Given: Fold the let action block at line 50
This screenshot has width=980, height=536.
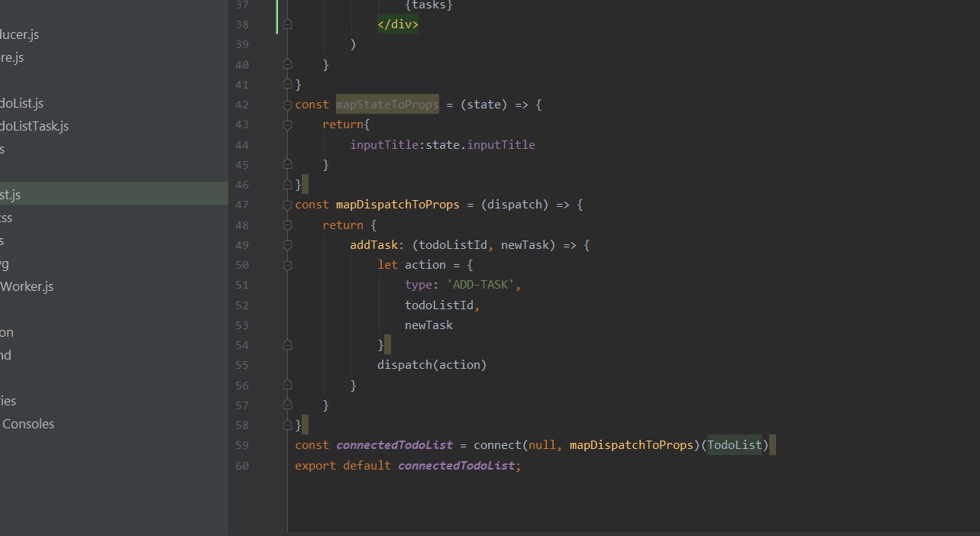Looking at the screenshot, I should coord(287,265).
